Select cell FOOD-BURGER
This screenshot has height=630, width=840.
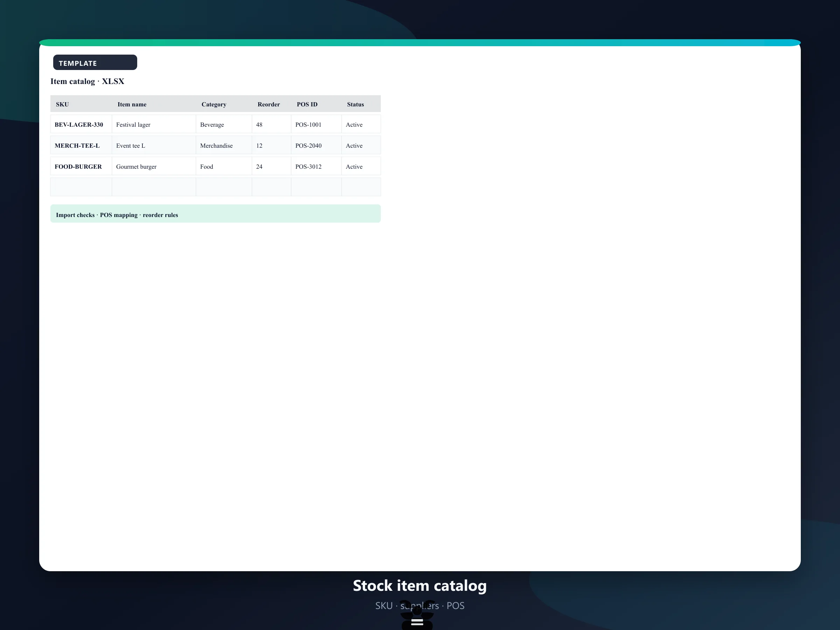click(x=81, y=166)
